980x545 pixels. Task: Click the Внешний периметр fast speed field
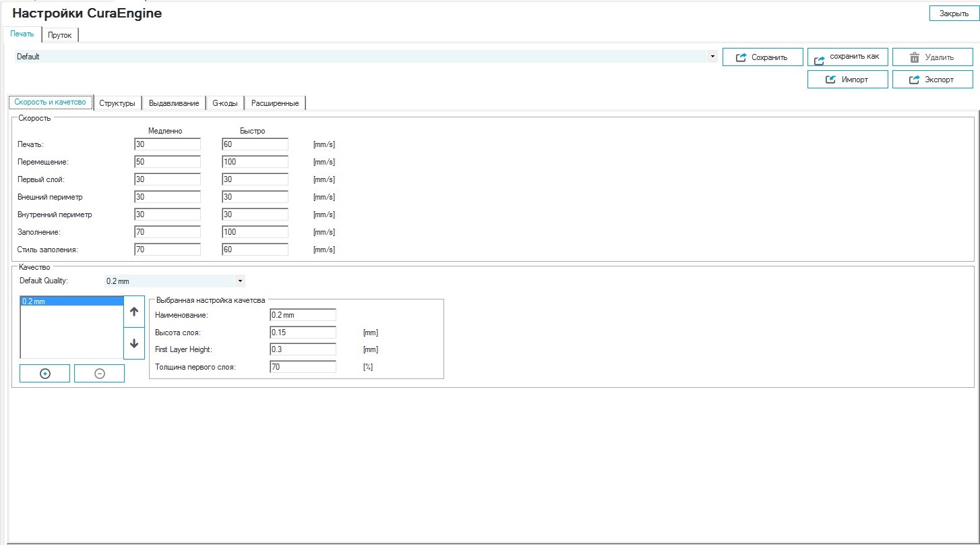coord(255,197)
